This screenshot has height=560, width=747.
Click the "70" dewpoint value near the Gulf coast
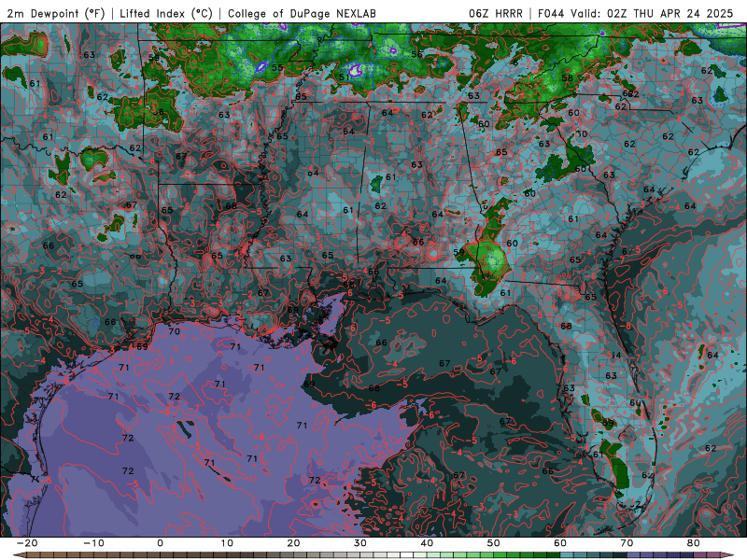click(x=174, y=331)
